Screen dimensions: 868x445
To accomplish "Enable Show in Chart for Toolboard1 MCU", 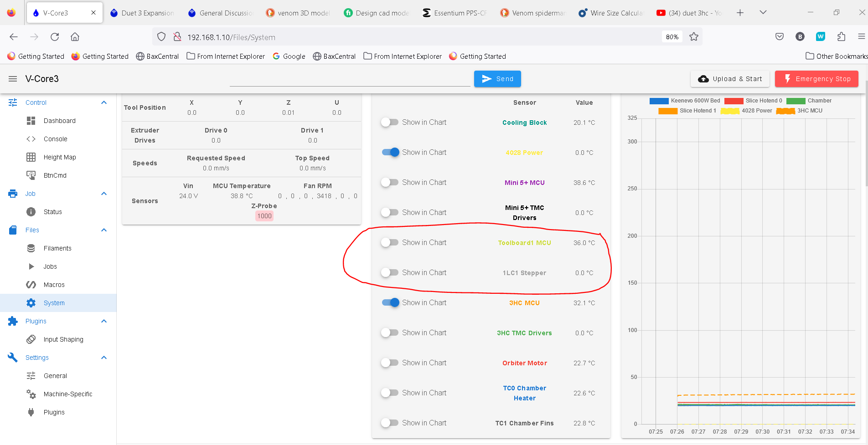I will tap(390, 242).
